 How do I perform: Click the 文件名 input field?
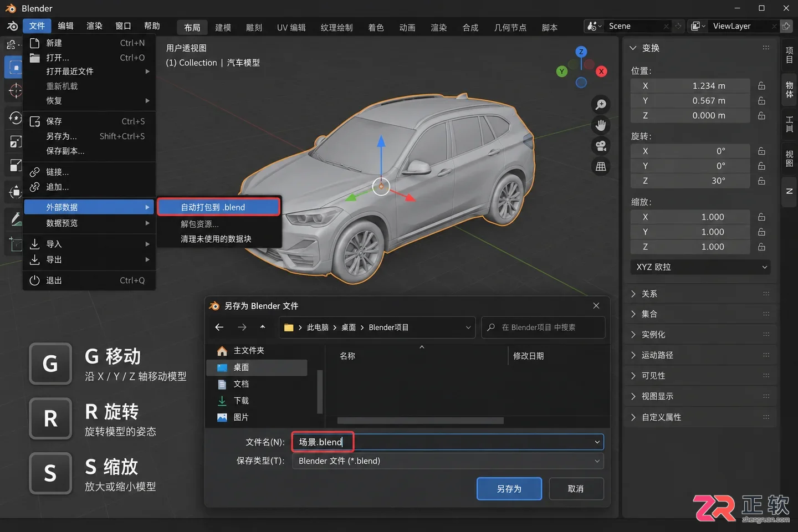pos(448,442)
